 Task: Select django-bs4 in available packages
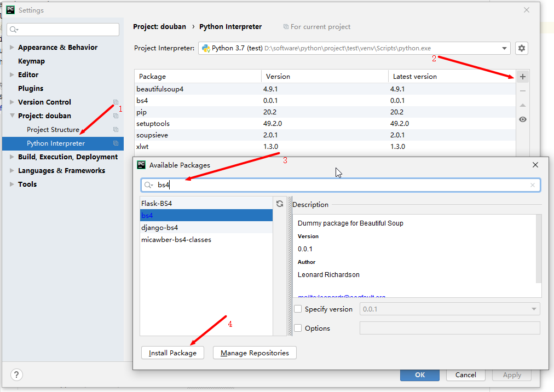click(x=206, y=227)
